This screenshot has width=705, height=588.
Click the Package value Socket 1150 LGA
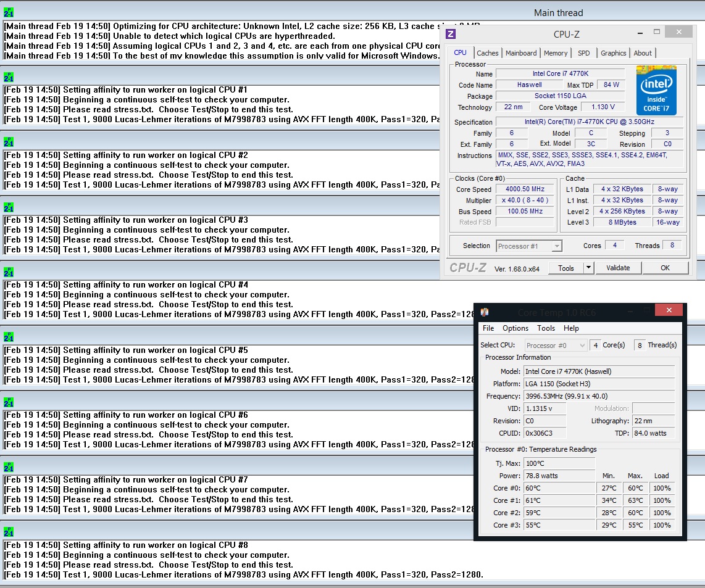point(560,96)
